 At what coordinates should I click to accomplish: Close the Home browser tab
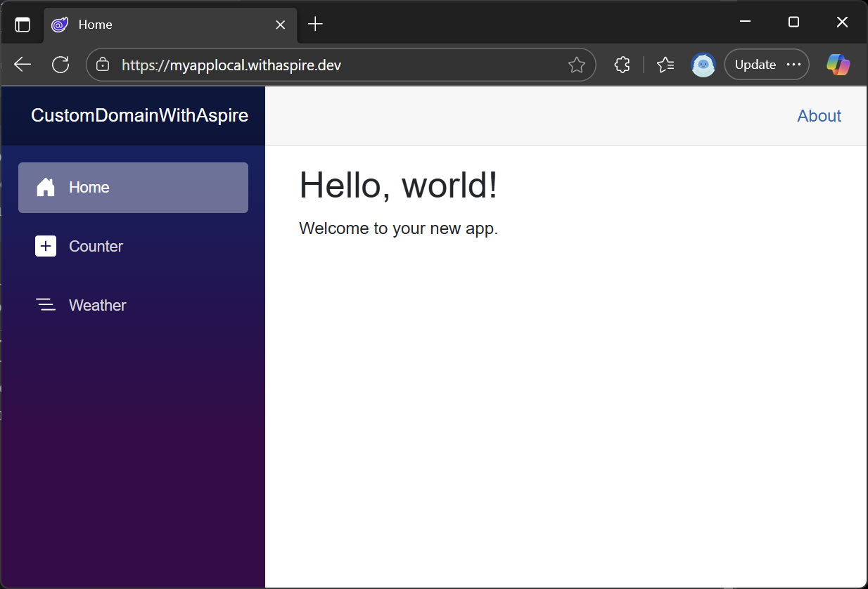point(280,25)
